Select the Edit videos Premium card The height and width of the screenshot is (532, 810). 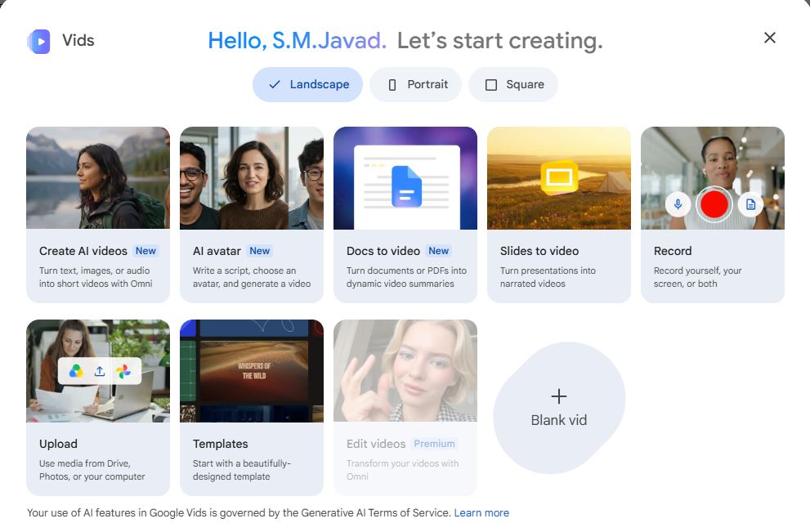pos(405,408)
